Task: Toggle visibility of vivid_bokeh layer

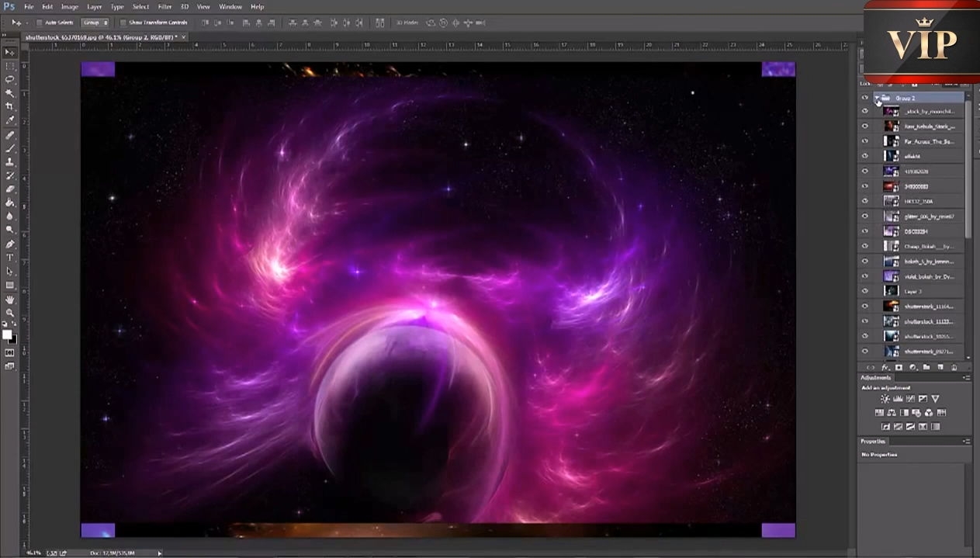Action: pyautogui.click(x=864, y=276)
